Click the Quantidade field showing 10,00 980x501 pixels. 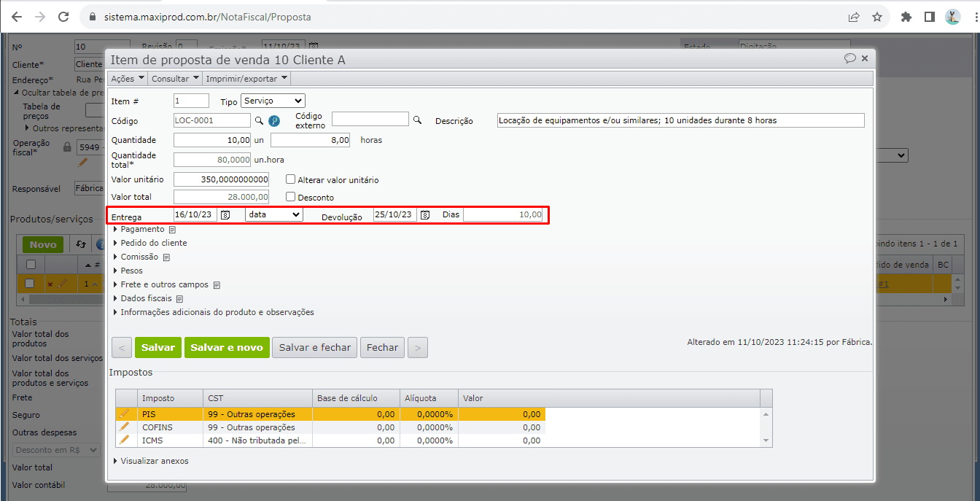pos(212,140)
